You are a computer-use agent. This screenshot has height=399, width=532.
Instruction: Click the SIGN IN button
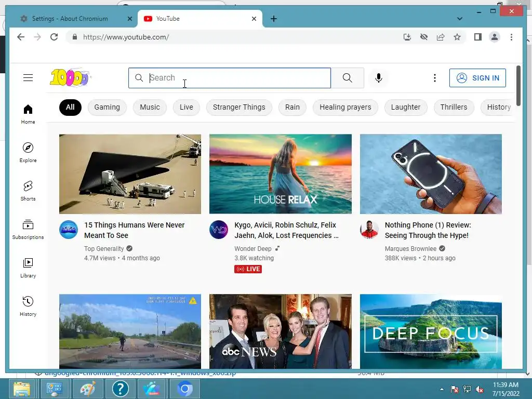tap(477, 78)
